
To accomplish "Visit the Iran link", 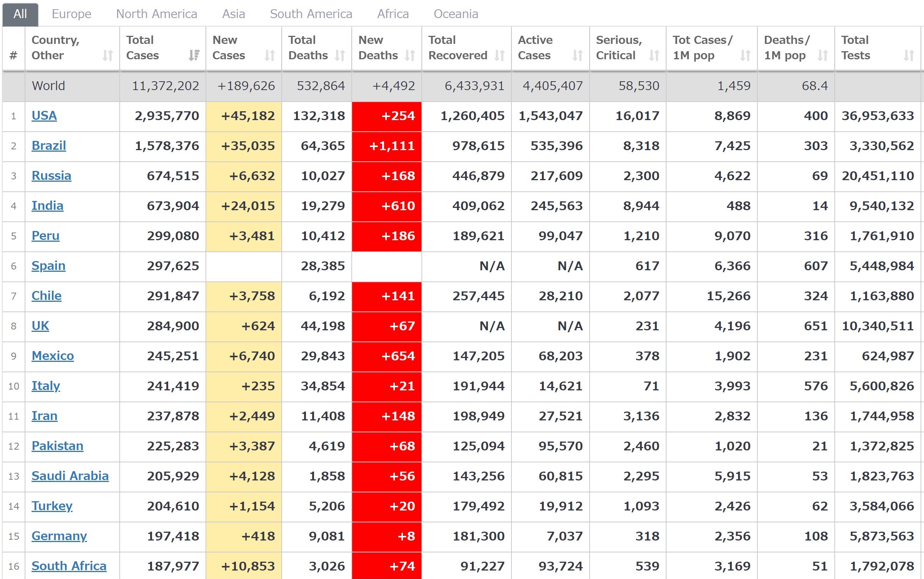I will 45,416.
